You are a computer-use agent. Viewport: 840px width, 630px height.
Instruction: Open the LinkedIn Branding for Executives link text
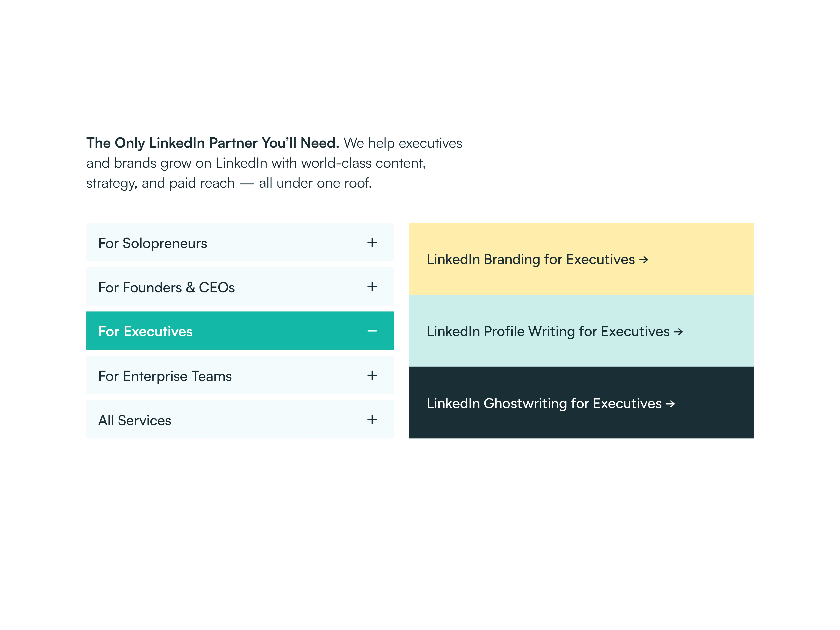530,259
